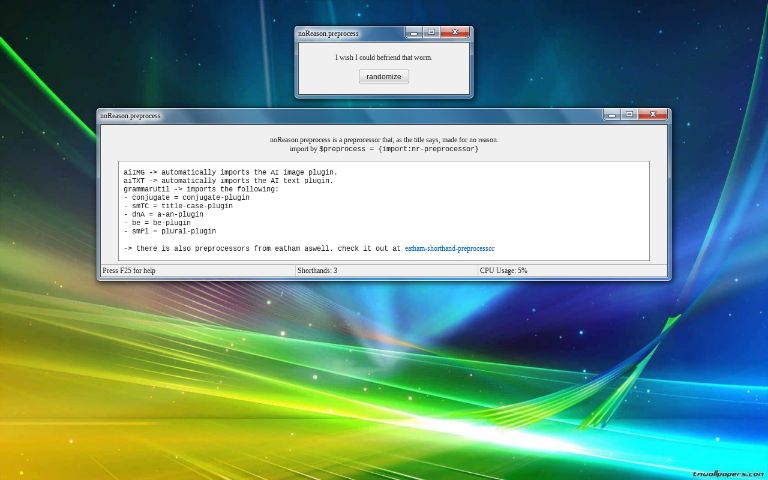The height and width of the screenshot is (480, 768).
Task: Maximize the small randomize dialog window
Action: [431, 33]
